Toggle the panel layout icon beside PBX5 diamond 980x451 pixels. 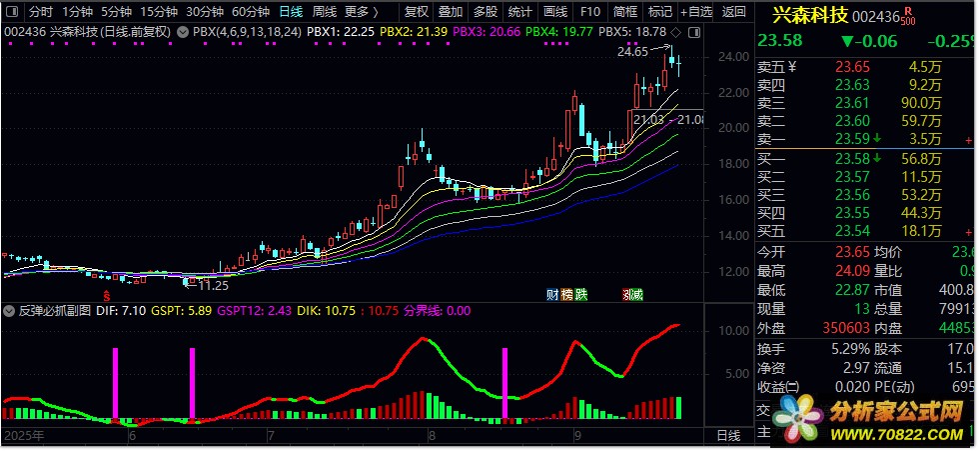pyautogui.click(x=693, y=31)
